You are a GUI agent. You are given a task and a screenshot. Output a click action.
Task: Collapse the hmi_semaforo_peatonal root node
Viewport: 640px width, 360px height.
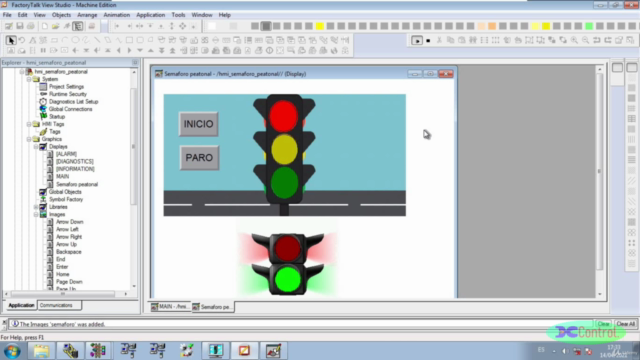22,71
